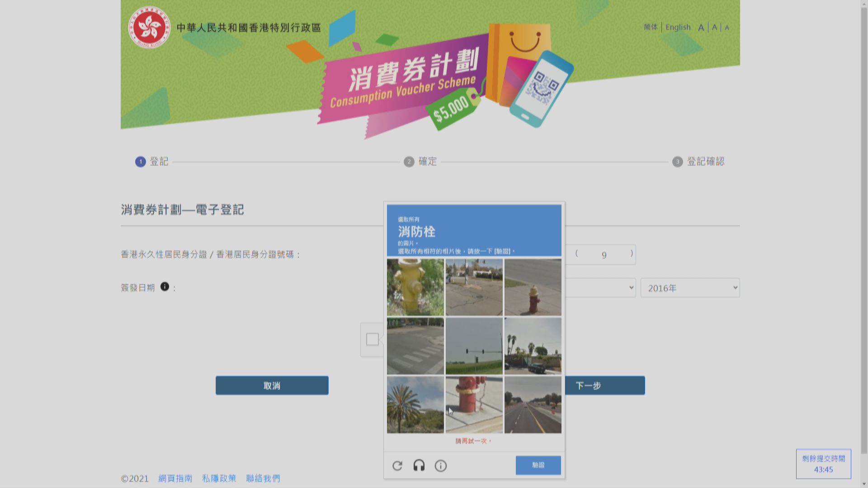Tick the checkbox left of the captcha popup
The height and width of the screenshot is (488, 868).
(372, 338)
